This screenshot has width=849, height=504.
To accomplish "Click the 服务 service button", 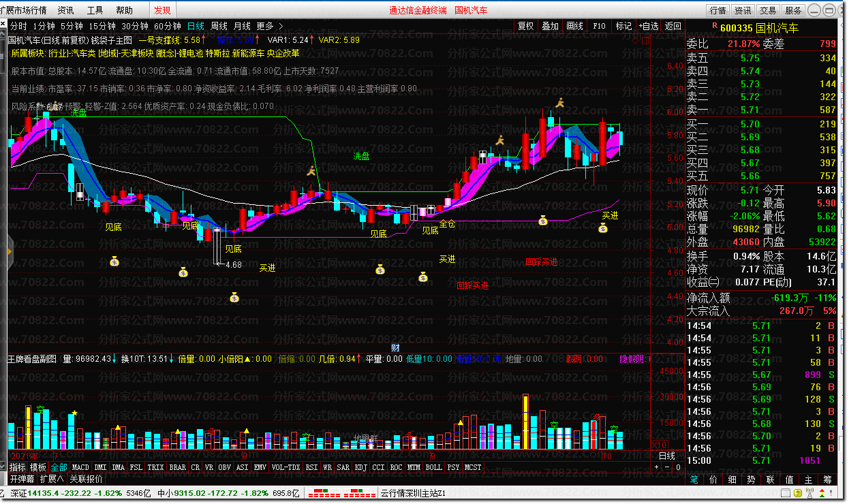I will pos(794,10).
